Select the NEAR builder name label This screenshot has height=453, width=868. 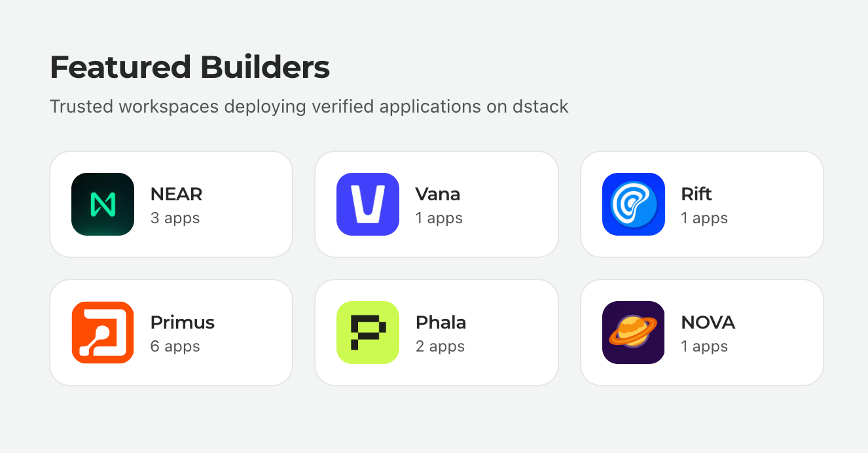176,194
